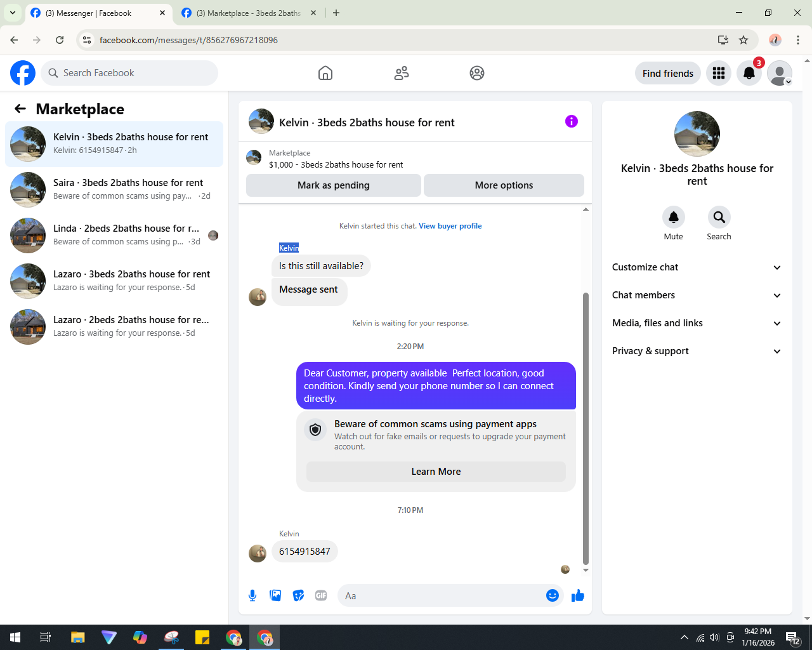View site information icon in address bar
812x650 pixels.
pyautogui.click(x=87, y=40)
